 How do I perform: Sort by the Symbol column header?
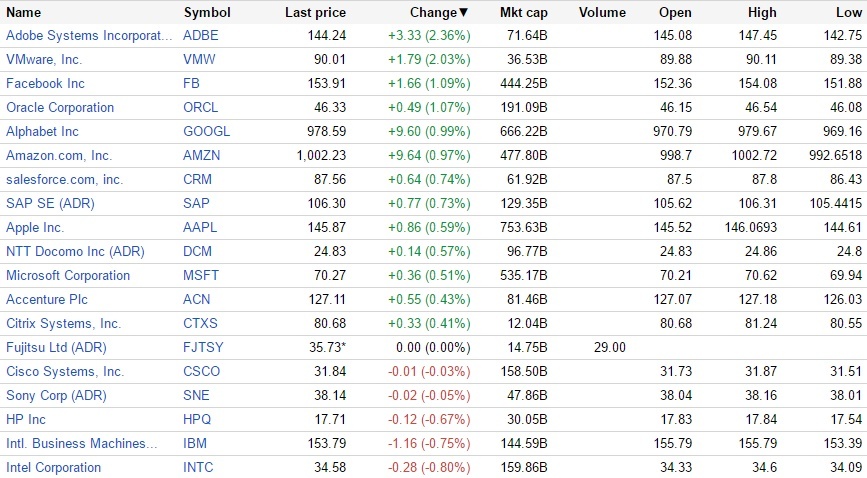(x=207, y=13)
